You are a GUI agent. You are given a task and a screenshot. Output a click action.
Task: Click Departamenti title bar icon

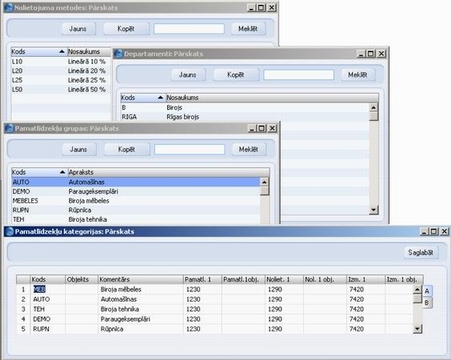click(119, 53)
